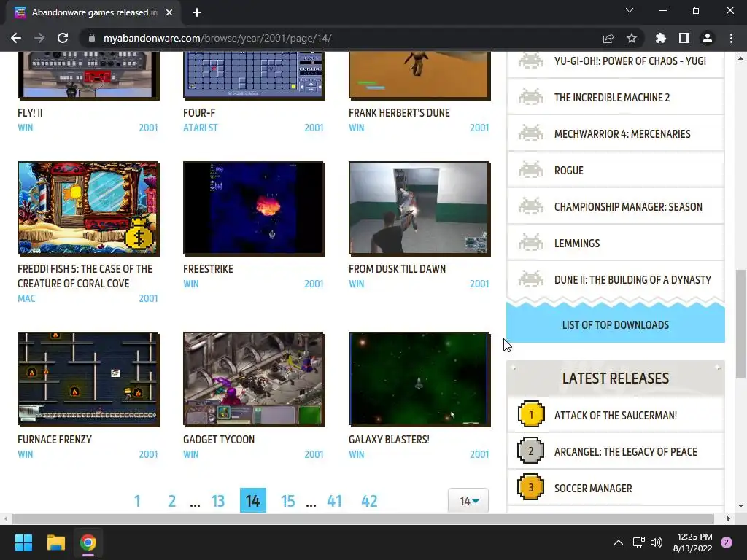Go to page 2
This screenshot has width=747, height=560.
point(172,501)
